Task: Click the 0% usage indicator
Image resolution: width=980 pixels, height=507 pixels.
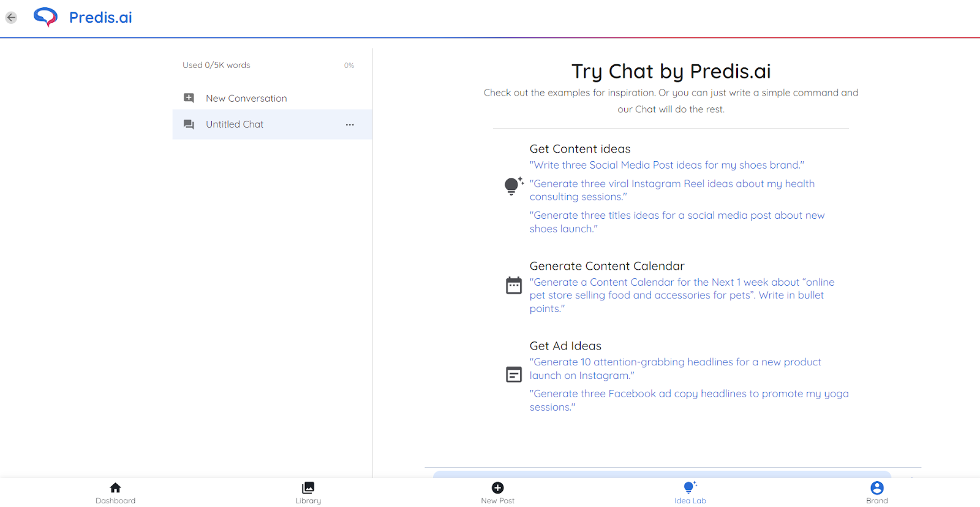Action: (x=349, y=66)
